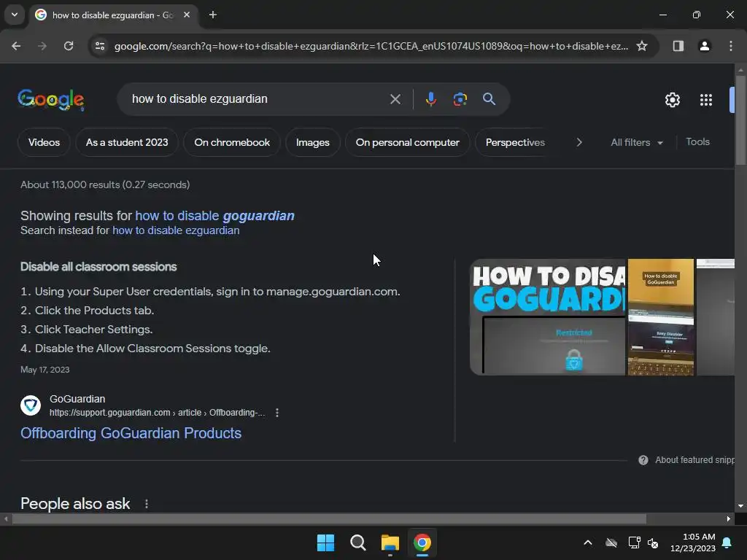Viewport: 747px width, 560px height.
Task: Click the Chrome back arrow
Action: [16, 46]
